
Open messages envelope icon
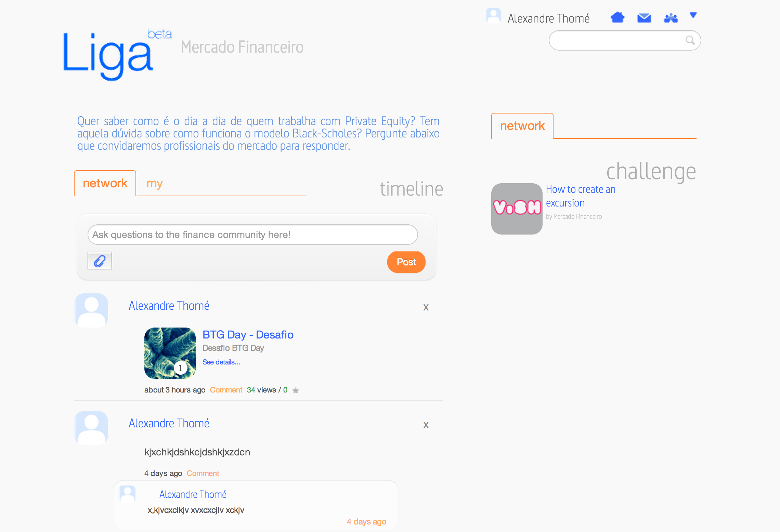[x=644, y=17]
